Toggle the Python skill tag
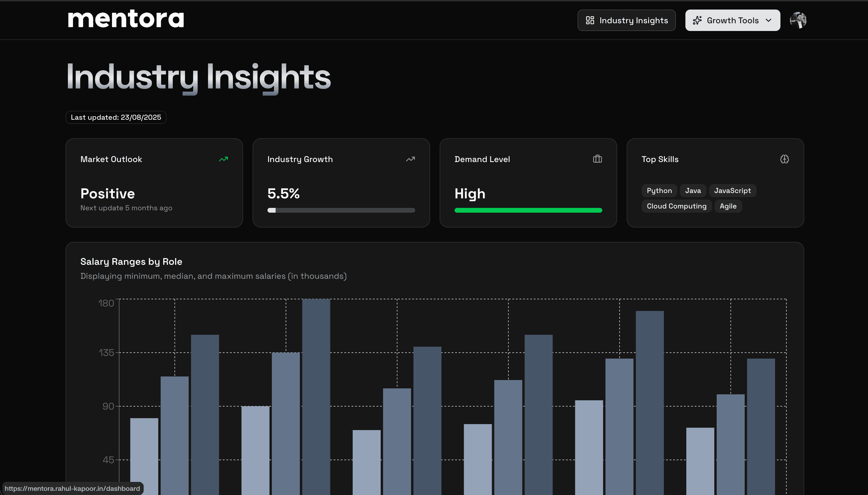Image resolution: width=868 pixels, height=495 pixels. point(659,190)
